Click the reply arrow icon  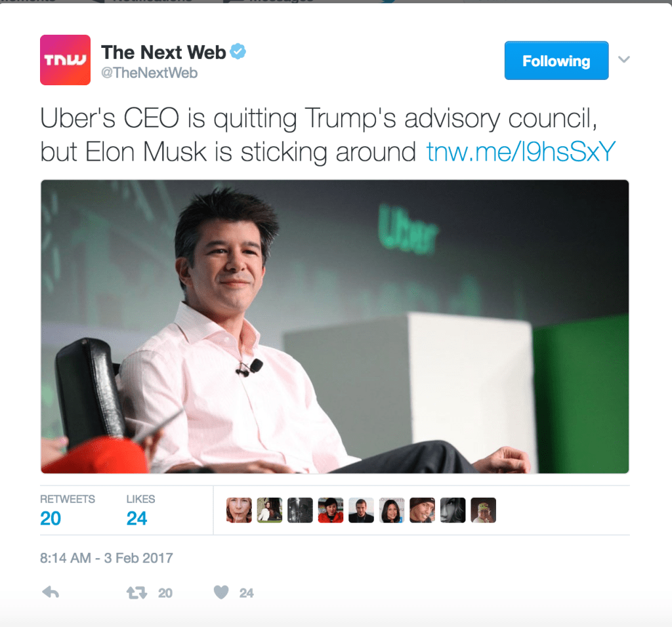[51, 592]
